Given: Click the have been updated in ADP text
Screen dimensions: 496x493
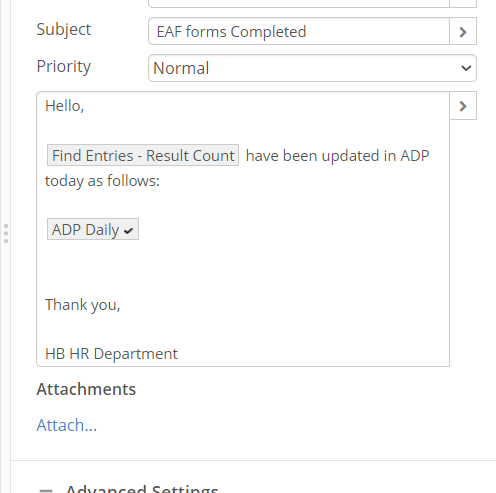Looking at the screenshot, I should [x=337, y=156].
